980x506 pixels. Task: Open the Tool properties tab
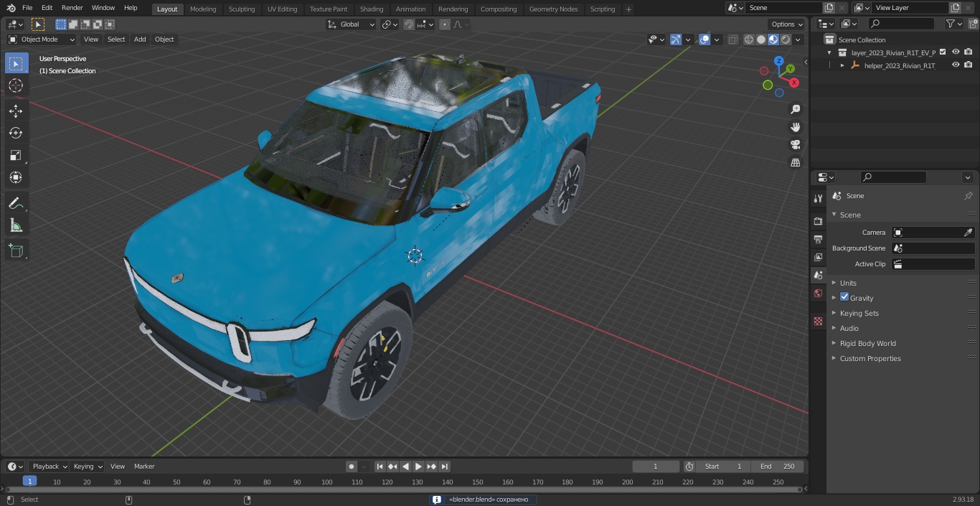coord(818,198)
